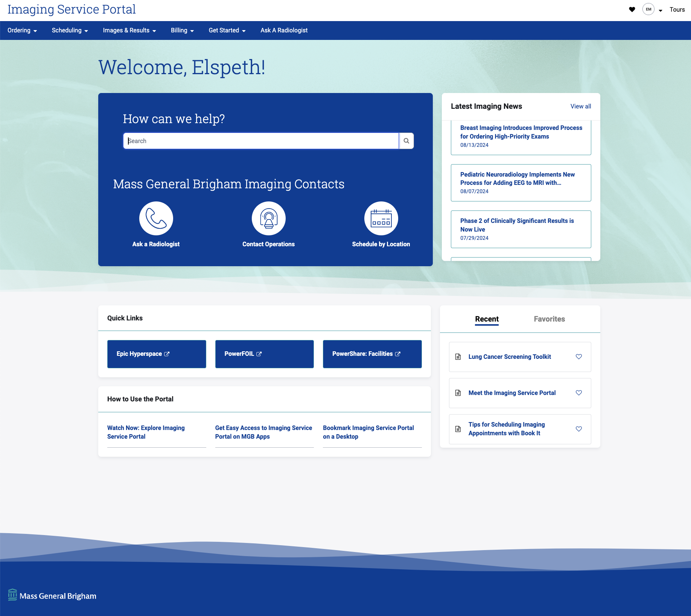This screenshot has width=691, height=616.
Task: Expand the user account dropdown arrow
Action: [661, 11]
